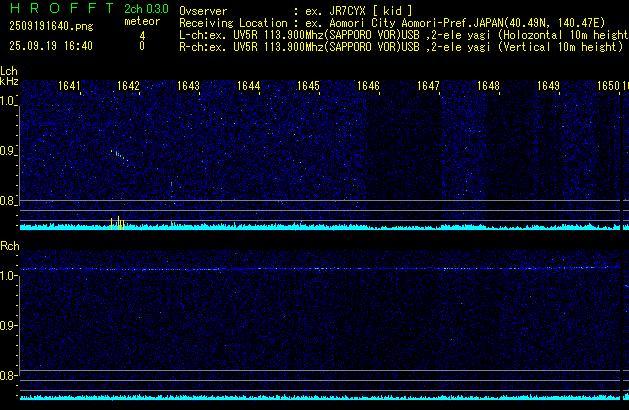The height and width of the screenshot is (410, 629).
Task: Click the 1648 time marker
Action: tap(488, 86)
